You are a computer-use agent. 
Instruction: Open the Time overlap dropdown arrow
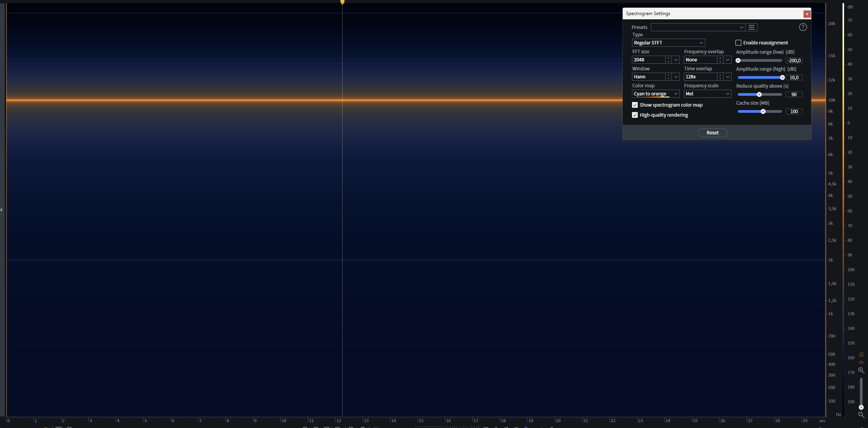pos(728,77)
